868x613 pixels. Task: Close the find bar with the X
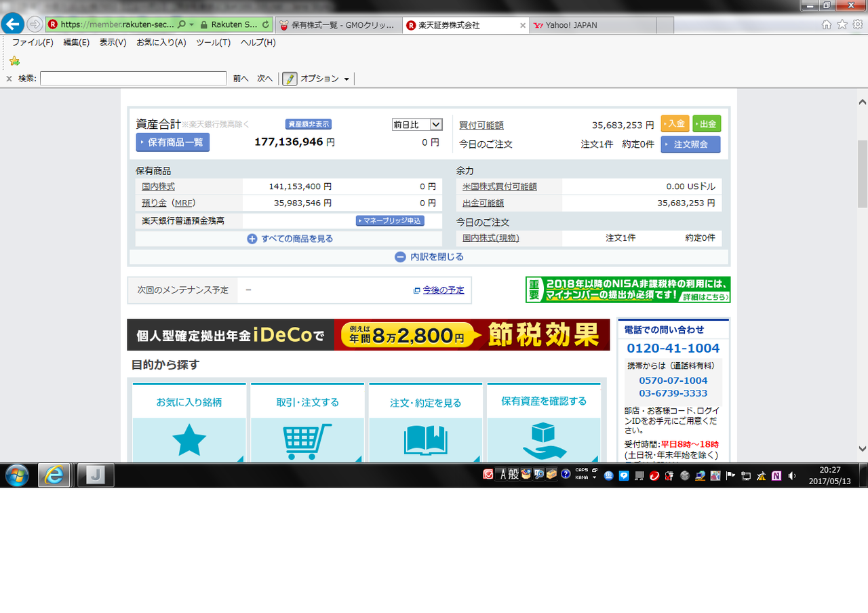(x=9, y=79)
